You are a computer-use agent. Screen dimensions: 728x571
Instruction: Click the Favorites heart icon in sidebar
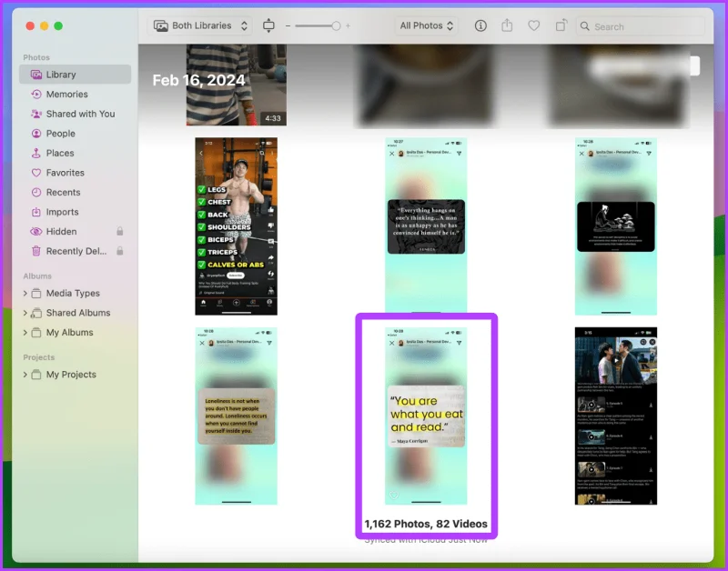(36, 173)
